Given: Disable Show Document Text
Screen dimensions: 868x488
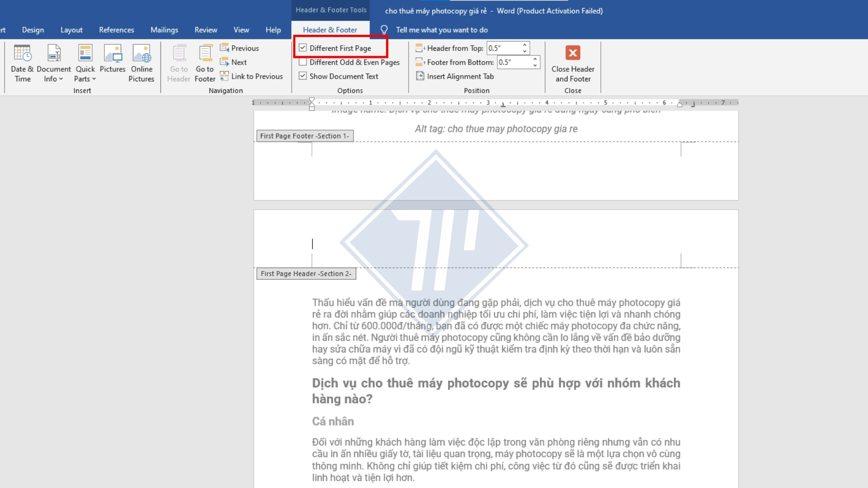Looking at the screenshot, I should pyautogui.click(x=303, y=76).
